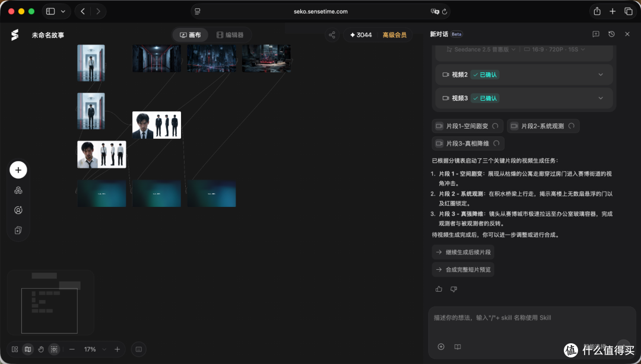Select the white-shirt character sheet node
The width and height of the screenshot is (641, 364).
click(102, 154)
